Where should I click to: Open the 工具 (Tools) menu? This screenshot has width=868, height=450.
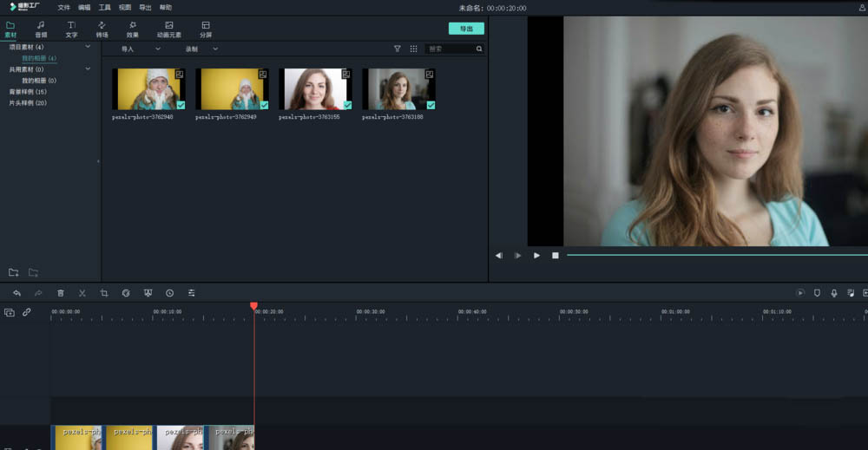[x=104, y=7]
